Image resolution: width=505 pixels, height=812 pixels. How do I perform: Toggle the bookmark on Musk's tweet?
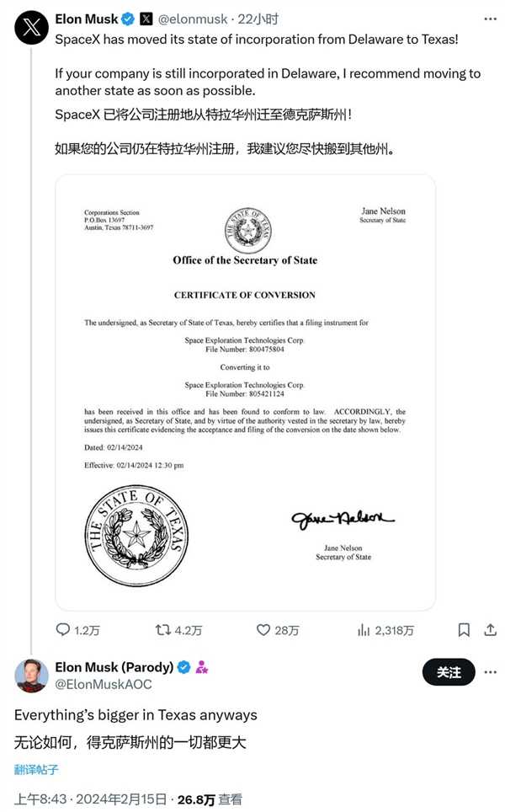(462, 628)
